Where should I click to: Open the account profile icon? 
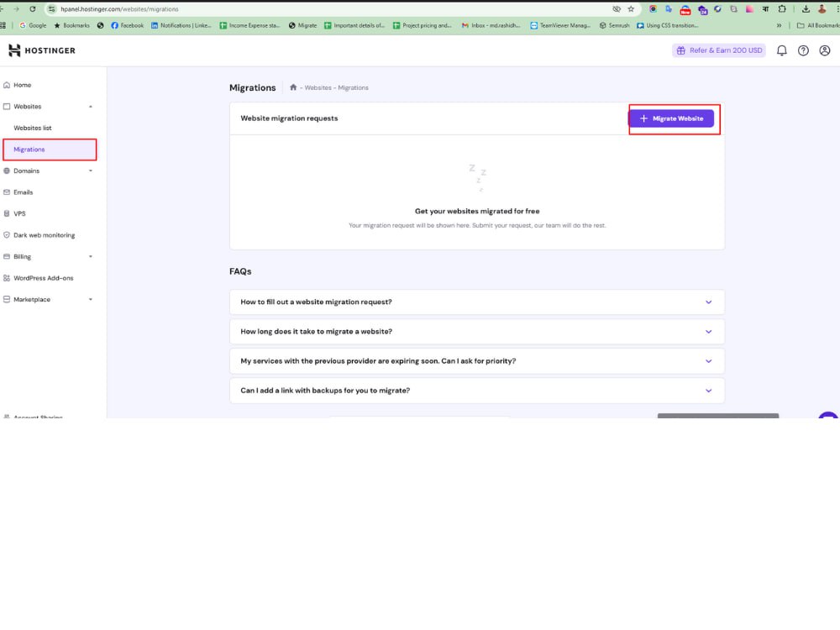click(x=825, y=50)
